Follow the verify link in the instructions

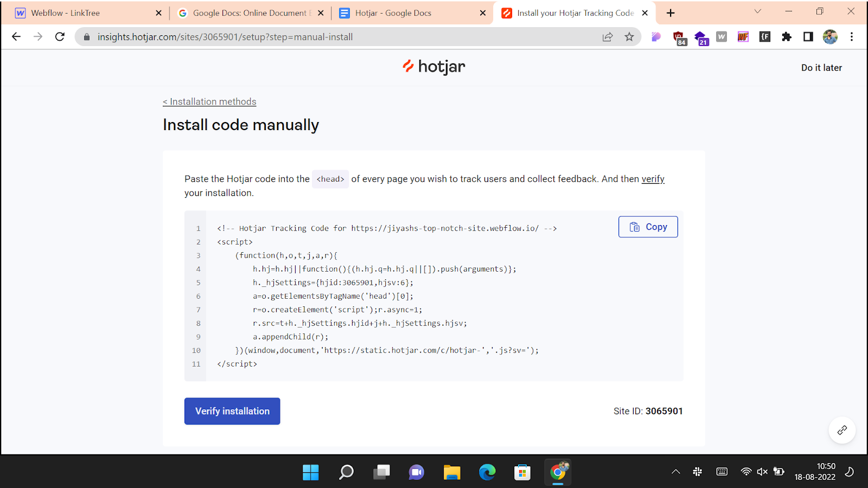point(653,179)
